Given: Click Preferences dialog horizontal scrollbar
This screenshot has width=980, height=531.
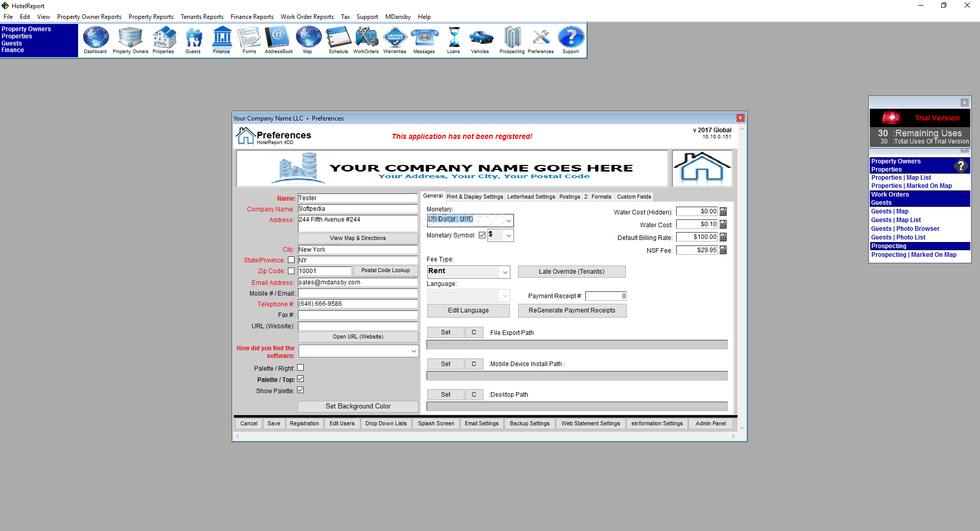Looking at the screenshot, I should (x=485, y=437).
